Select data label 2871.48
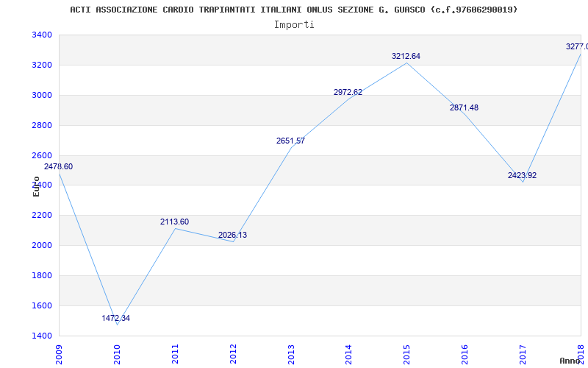The height and width of the screenshot is (368, 588). (x=465, y=107)
